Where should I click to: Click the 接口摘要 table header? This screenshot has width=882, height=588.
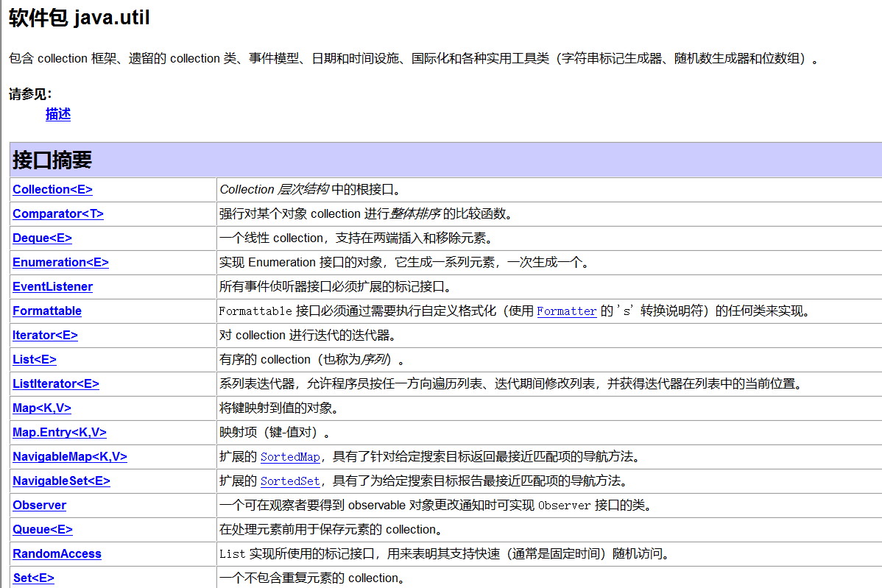(52, 160)
